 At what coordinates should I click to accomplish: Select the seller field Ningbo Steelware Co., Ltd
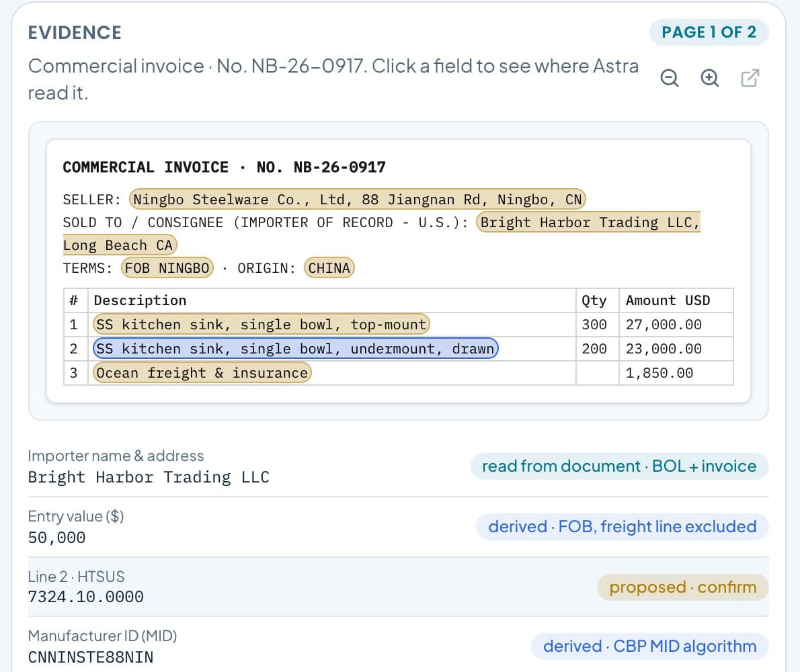point(357,199)
